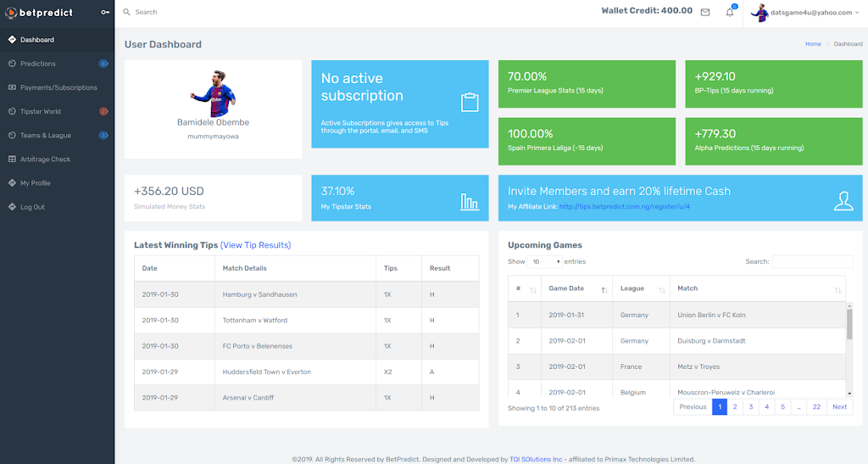Click Log Out

click(x=57, y=206)
